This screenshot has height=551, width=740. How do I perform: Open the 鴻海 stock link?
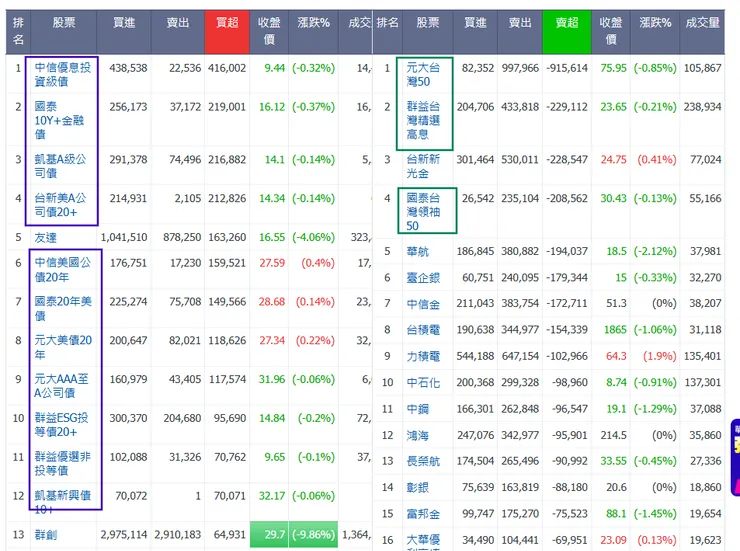pos(418,435)
